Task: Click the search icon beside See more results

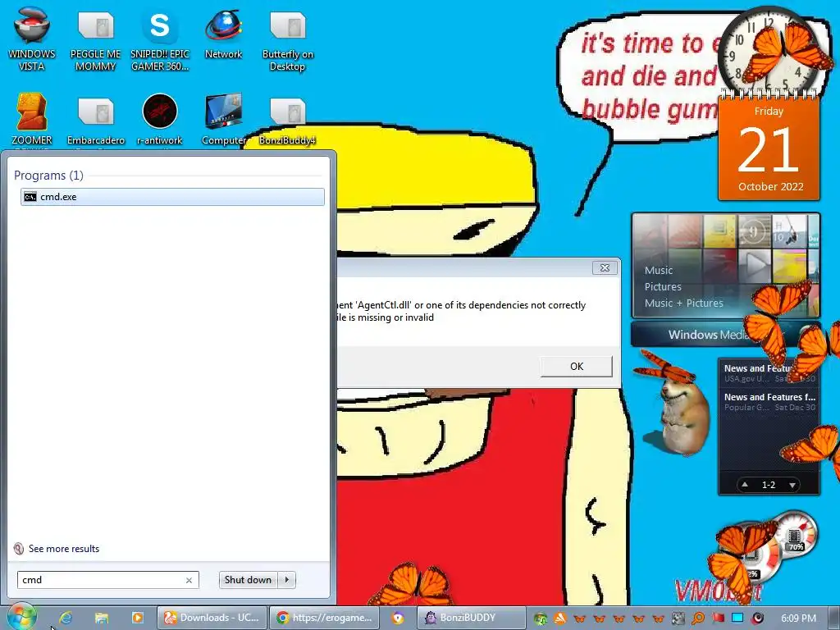Action: pyautogui.click(x=19, y=549)
